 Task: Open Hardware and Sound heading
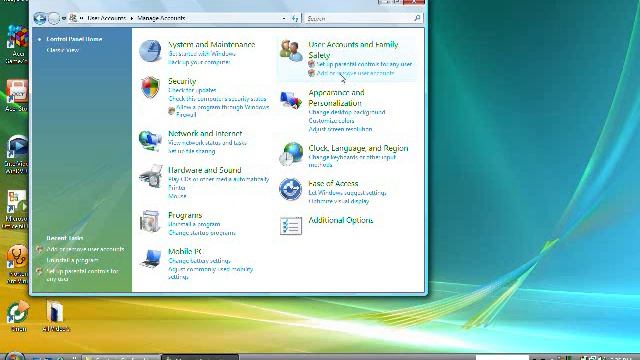click(x=204, y=170)
